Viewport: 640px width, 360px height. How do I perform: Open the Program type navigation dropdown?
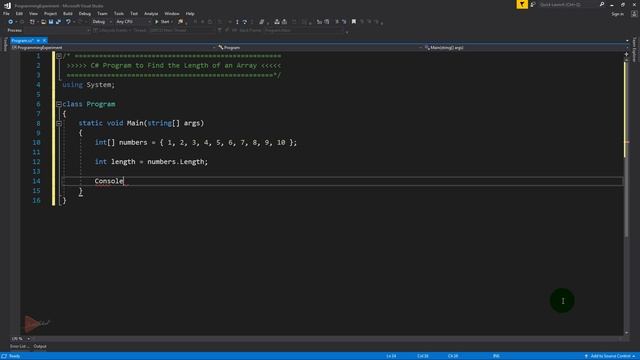pos(320,48)
